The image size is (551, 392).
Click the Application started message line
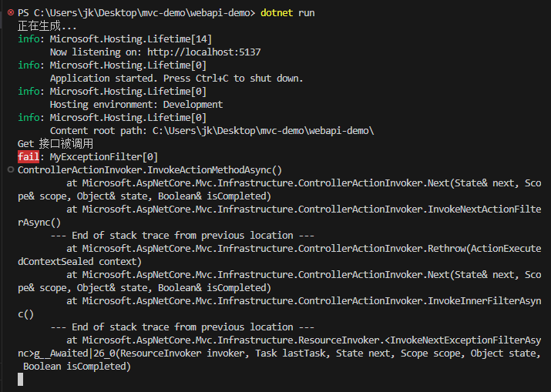(x=176, y=79)
